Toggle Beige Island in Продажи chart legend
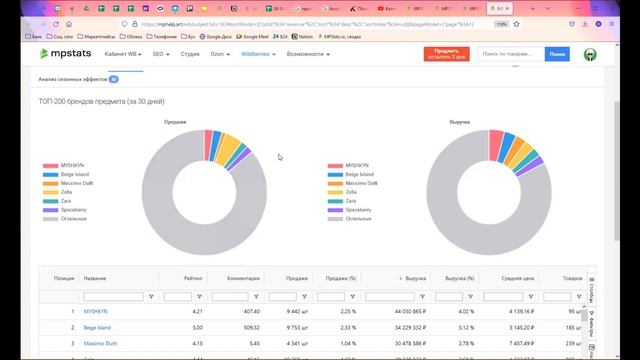Image resolution: width=640 pixels, height=360 pixels. tap(66, 174)
